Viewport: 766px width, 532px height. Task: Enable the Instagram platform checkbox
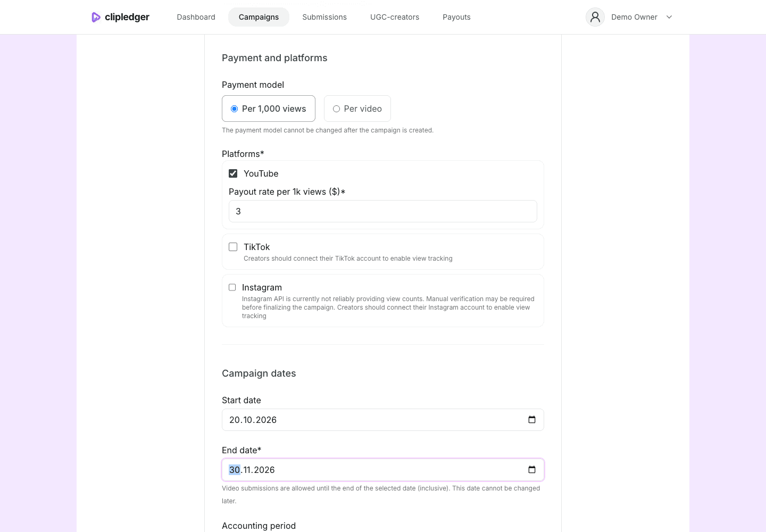[x=232, y=287]
